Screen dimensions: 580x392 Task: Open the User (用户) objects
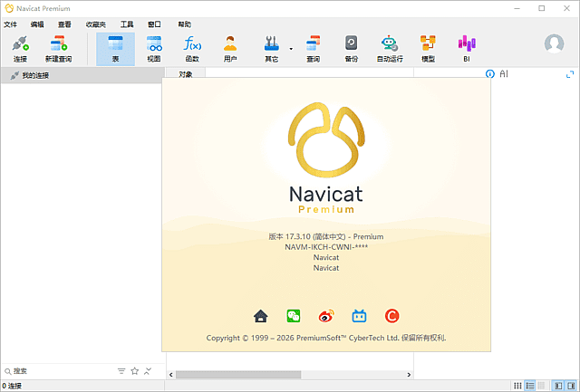pyautogui.click(x=230, y=49)
